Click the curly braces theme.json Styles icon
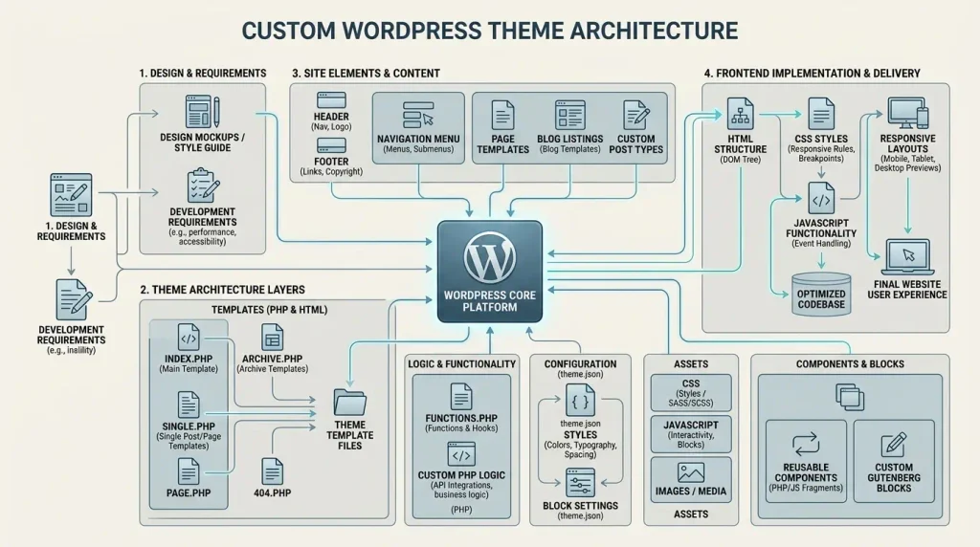Viewport: 980px width, 547px height. [580, 401]
